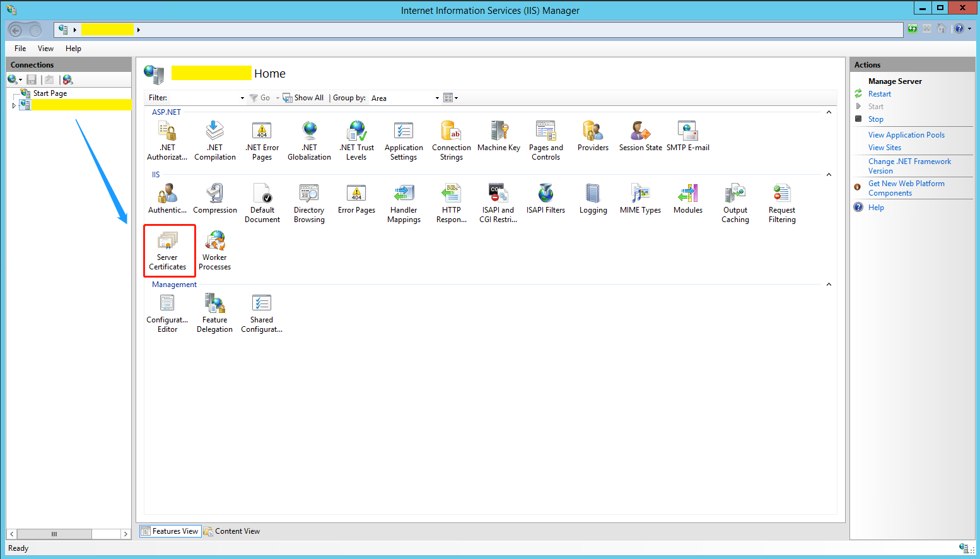Open .NET Globalization settings

309,141
